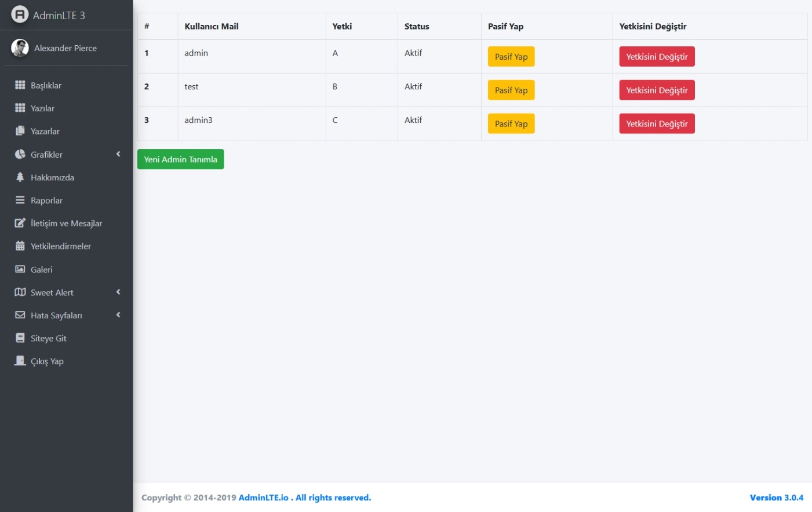The height and width of the screenshot is (512, 812).
Task: Click Yetkisini Değiştir for the test user
Action: point(656,90)
